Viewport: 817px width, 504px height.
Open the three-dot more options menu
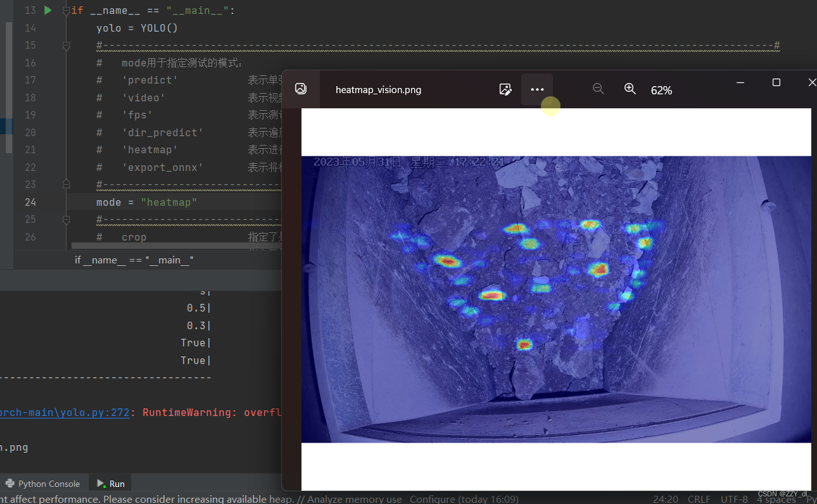click(x=537, y=89)
